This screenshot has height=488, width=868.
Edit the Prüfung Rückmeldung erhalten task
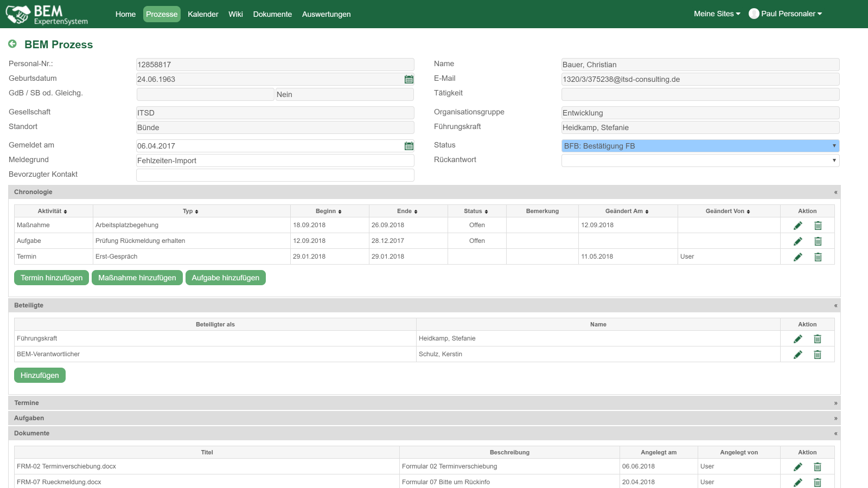797,241
